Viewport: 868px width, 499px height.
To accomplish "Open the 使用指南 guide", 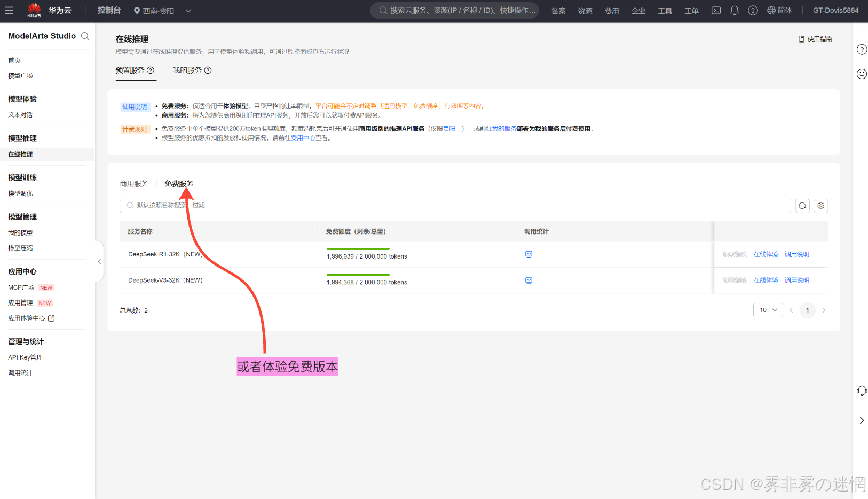I will [815, 39].
